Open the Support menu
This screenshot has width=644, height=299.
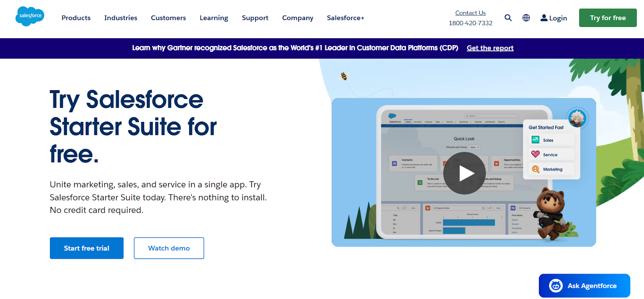(255, 18)
